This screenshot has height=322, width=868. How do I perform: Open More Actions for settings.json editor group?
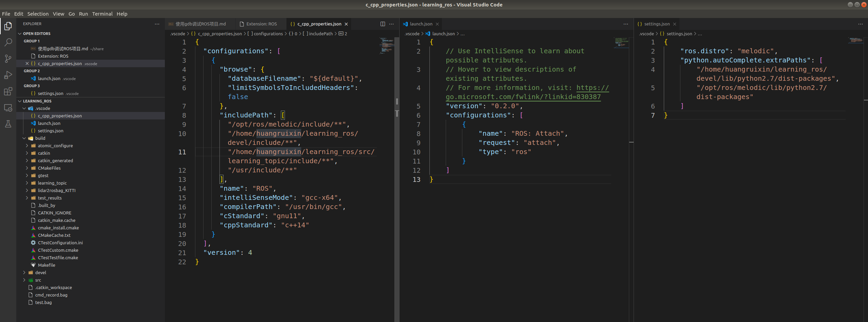[x=860, y=24]
